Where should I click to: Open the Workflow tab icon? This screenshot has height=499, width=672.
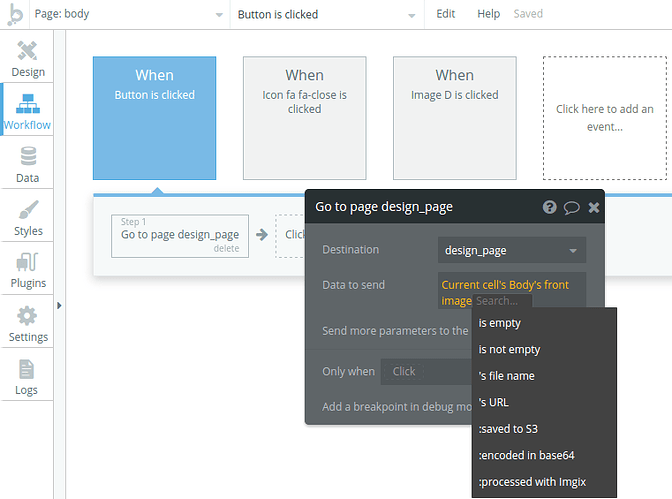tap(27, 104)
